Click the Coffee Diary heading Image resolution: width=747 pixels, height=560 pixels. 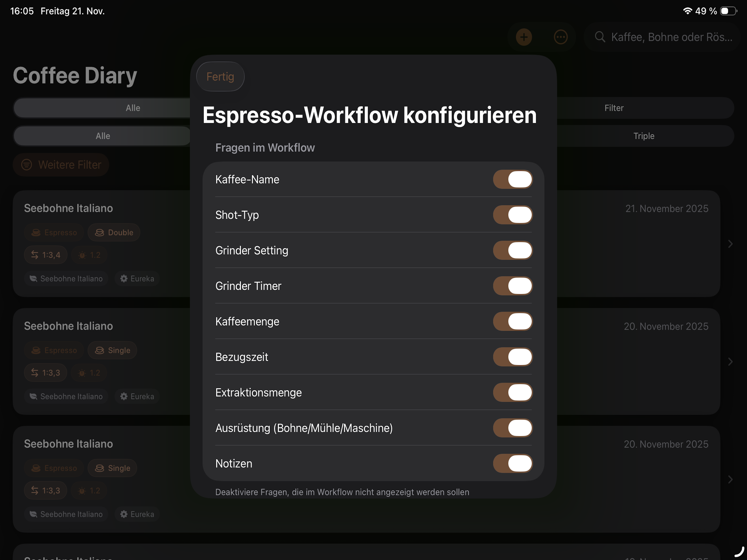coord(75,76)
